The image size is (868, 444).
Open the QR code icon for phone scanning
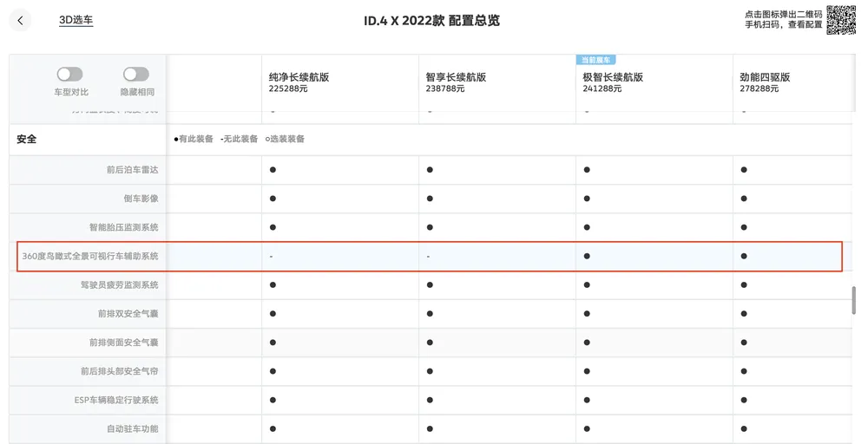coord(841,20)
